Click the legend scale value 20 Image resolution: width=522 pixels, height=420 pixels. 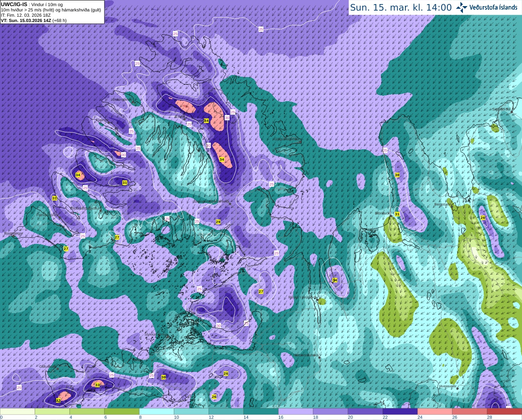350,417
